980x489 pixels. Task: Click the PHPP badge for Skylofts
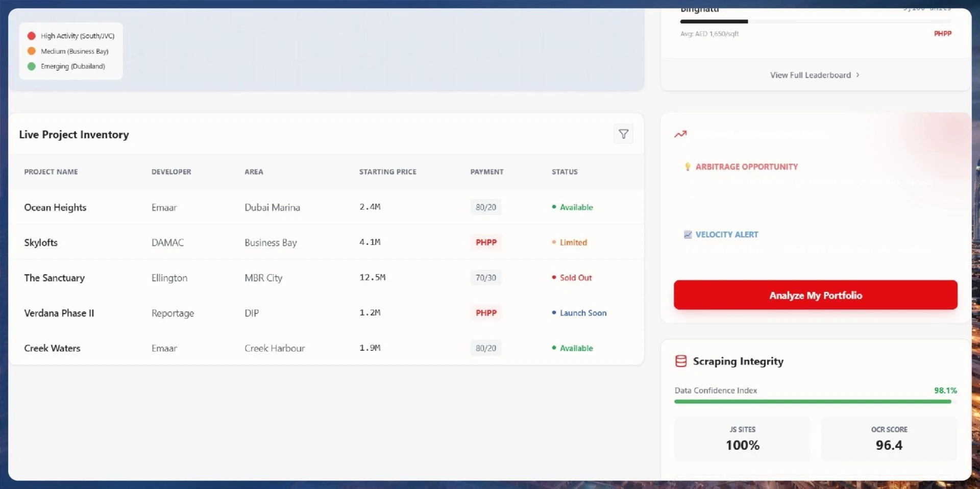486,242
